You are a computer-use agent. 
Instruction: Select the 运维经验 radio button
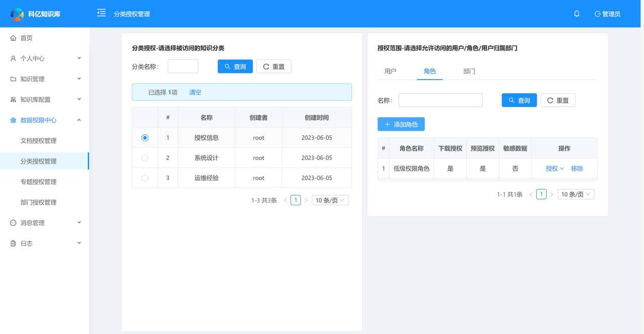[144, 178]
